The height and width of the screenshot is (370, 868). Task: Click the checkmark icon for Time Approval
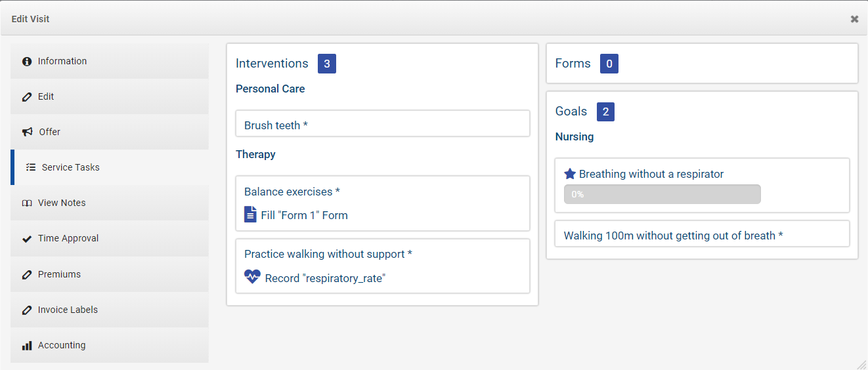(27, 239)
